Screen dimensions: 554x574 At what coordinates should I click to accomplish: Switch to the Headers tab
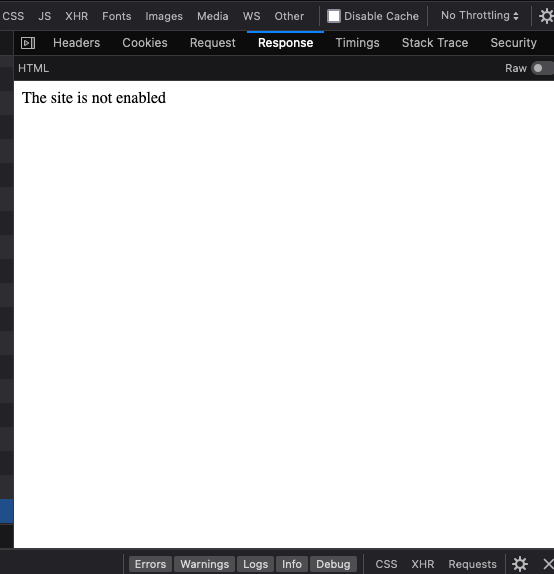tap(77, 43)
